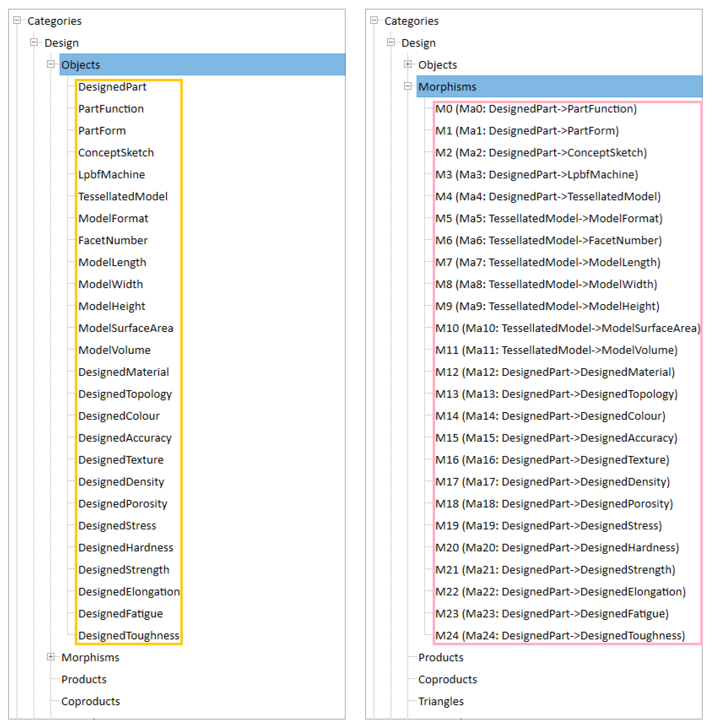Select Coproducts in the left tree
This screenshot has width=711, height=728.
click(90, 701)
